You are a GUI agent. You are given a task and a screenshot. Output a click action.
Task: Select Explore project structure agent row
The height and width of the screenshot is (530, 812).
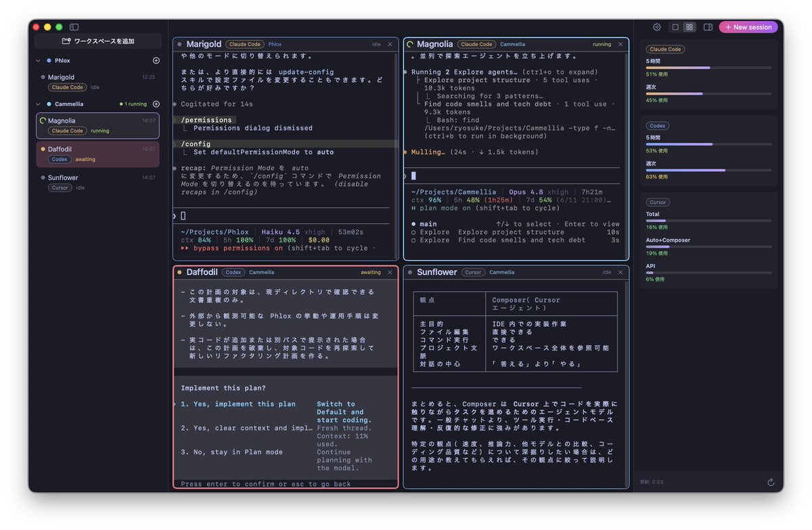pyautogui.click(x=515, y=232)
